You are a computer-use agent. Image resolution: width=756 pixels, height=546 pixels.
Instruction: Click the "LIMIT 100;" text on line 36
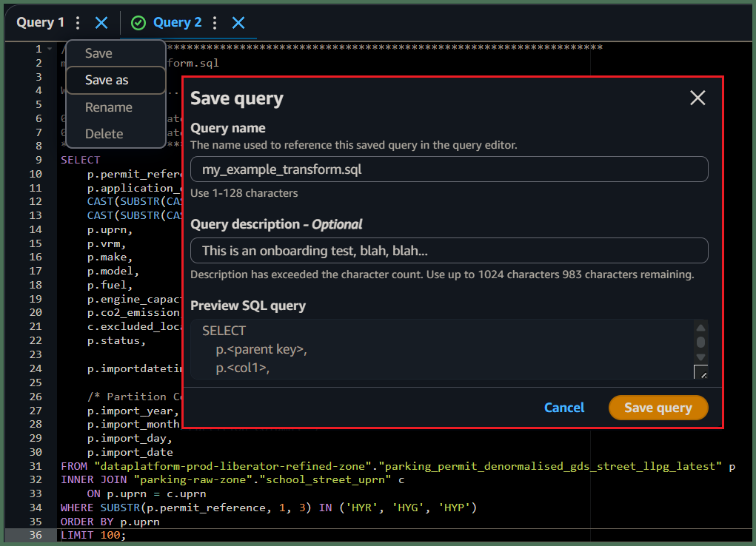point(93,535)
